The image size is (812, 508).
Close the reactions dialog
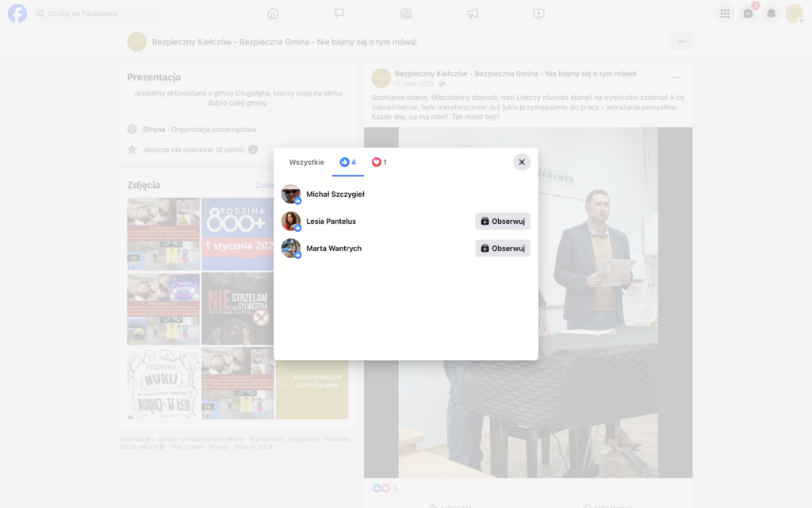pyautogui.click(x=522, y=162)
